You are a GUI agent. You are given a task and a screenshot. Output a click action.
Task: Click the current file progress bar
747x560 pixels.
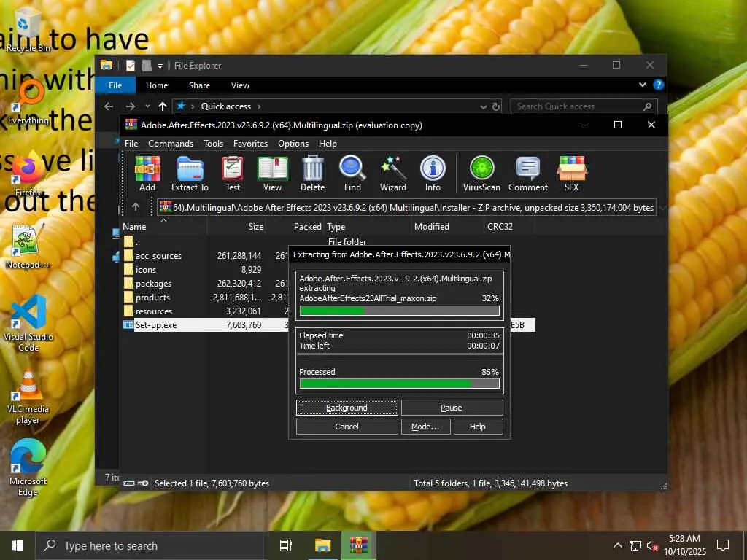400,311
